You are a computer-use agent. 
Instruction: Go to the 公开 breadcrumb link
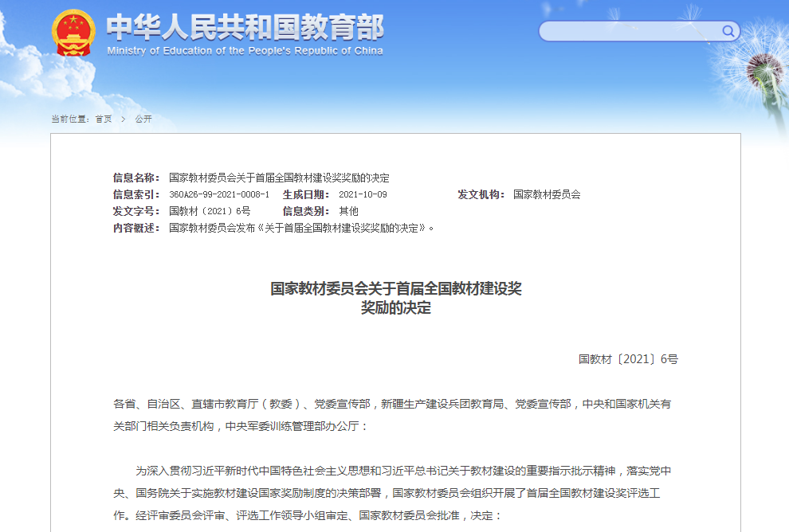(143, 119)
